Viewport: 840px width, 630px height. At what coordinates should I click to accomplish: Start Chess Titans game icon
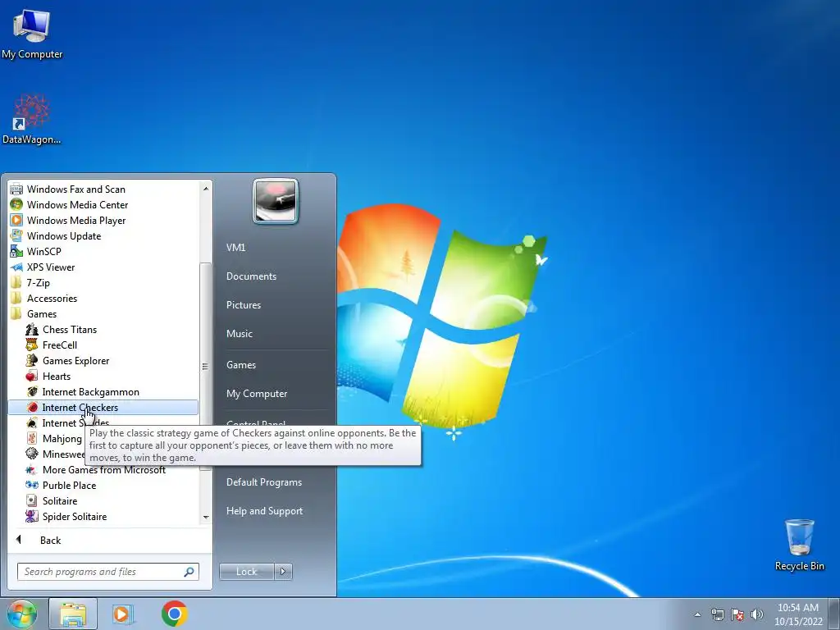[32, 330]
